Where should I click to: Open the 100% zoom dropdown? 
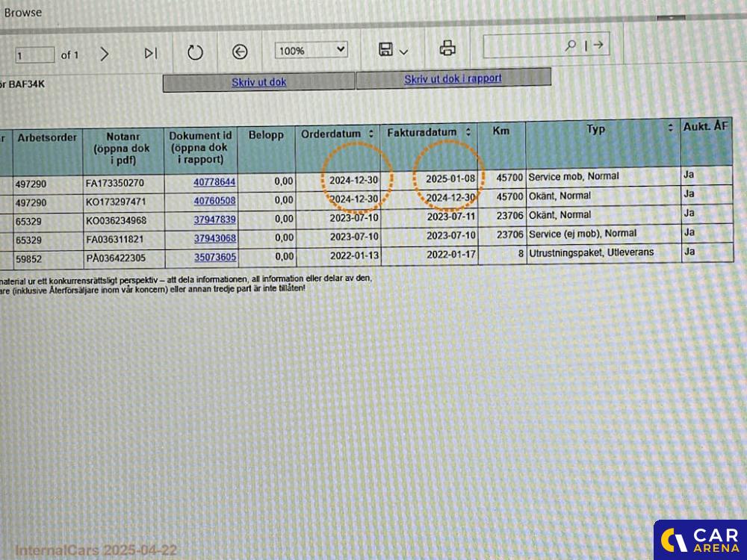point(311,50)
